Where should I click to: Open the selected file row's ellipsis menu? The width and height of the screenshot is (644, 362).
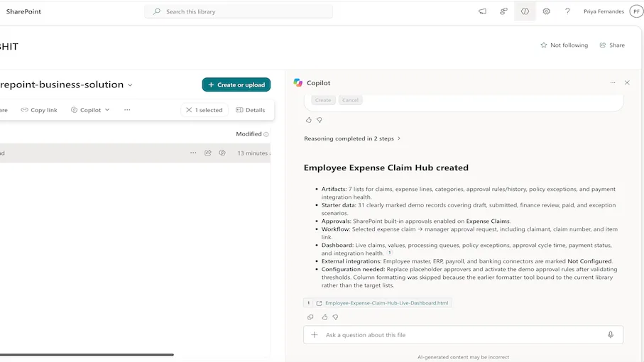[193, 153]
